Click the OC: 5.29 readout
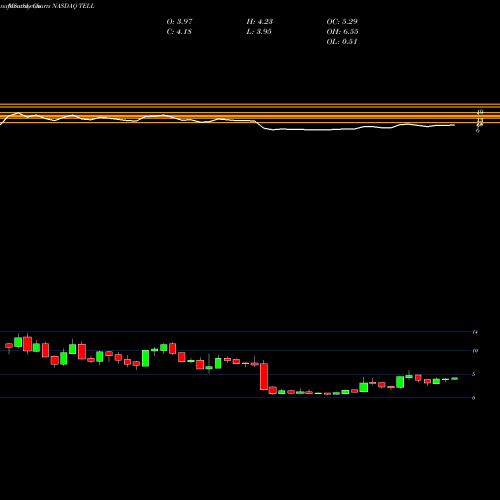 click(342, 21)
